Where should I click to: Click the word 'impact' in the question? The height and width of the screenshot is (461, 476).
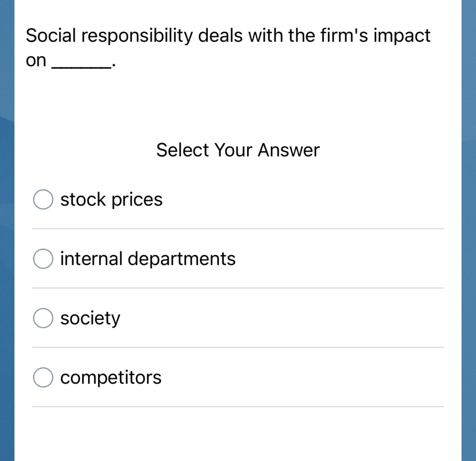[x=401, y=36]
